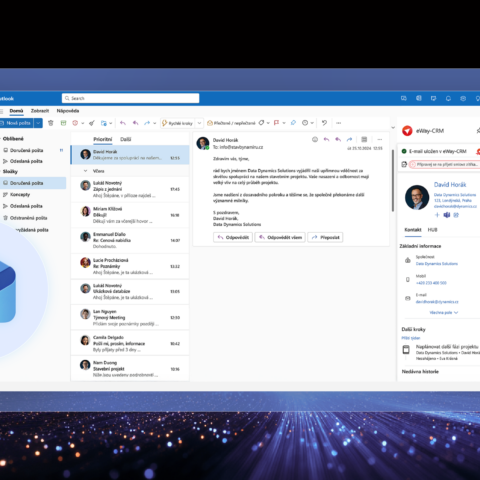The width and height of the screenshot is (480, 480).
Task: Open the Zobrazit ribbon tab
Action: 40,111
